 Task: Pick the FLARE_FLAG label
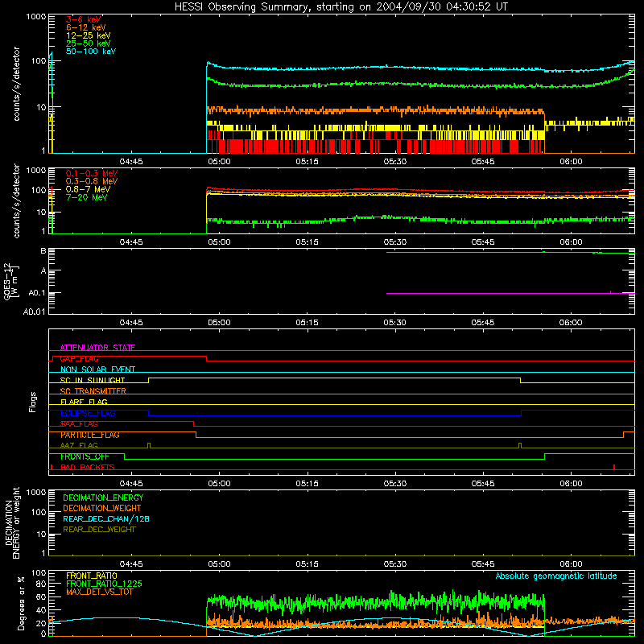click(x=84, y=402)
